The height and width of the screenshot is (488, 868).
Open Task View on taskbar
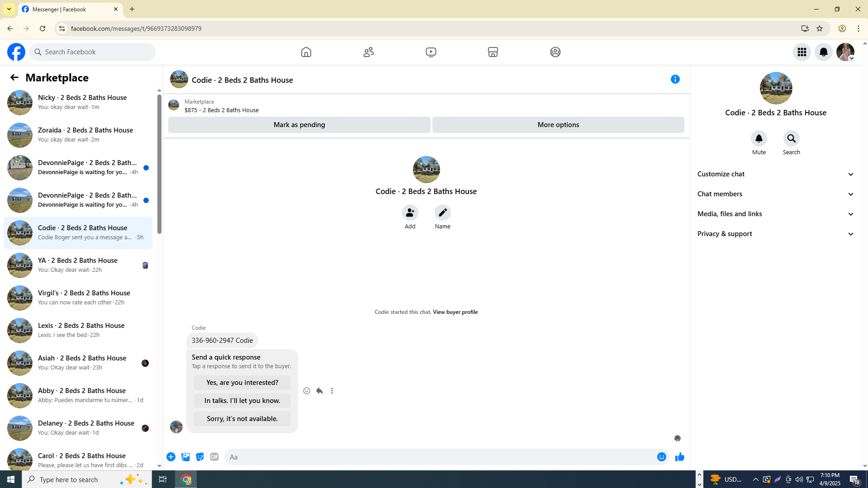(x=163, y=479)
